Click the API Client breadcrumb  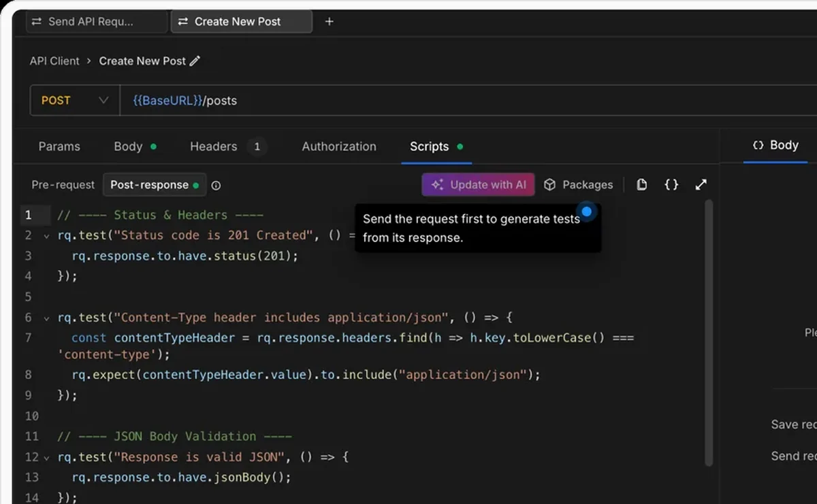(54, 61)
